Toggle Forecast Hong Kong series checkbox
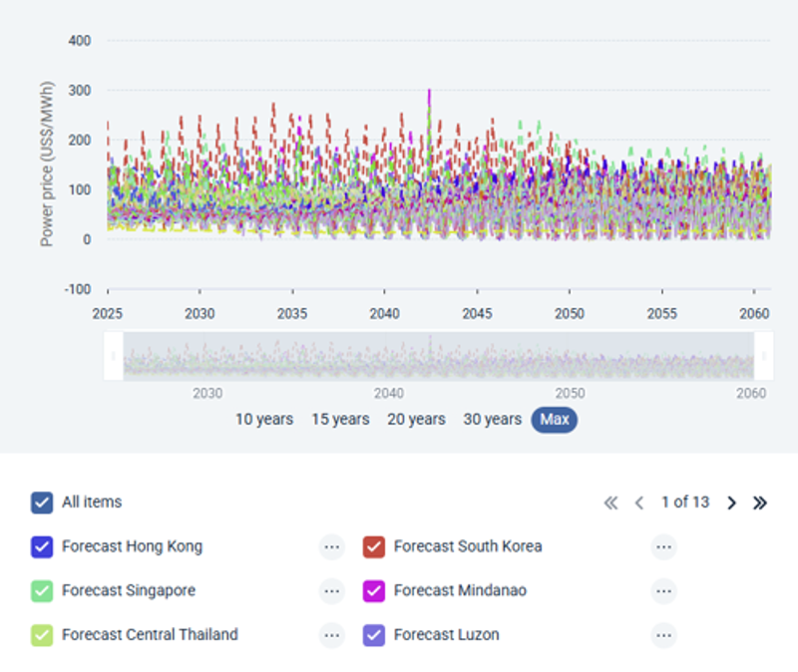Screen dimensions: 798x672 (42, 546)
